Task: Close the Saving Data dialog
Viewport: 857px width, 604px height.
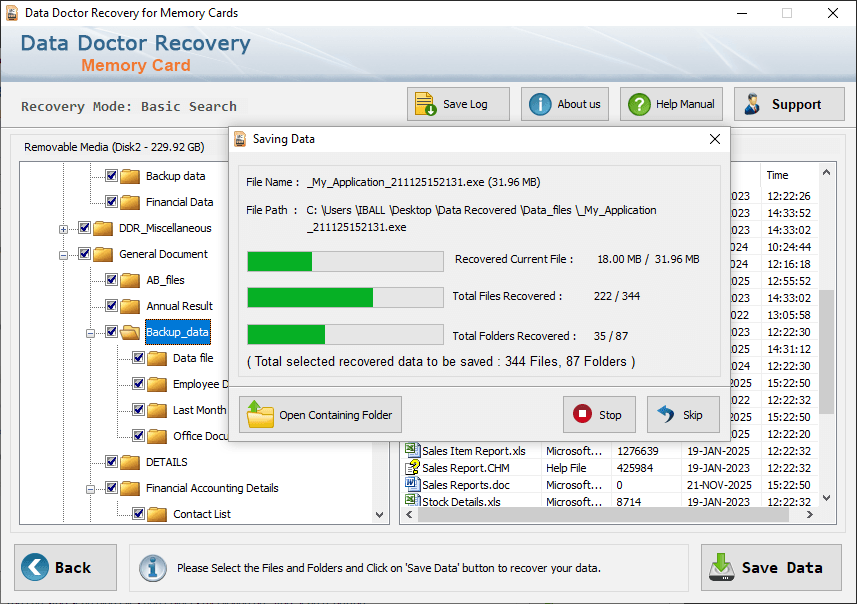Action: [714, 139]
